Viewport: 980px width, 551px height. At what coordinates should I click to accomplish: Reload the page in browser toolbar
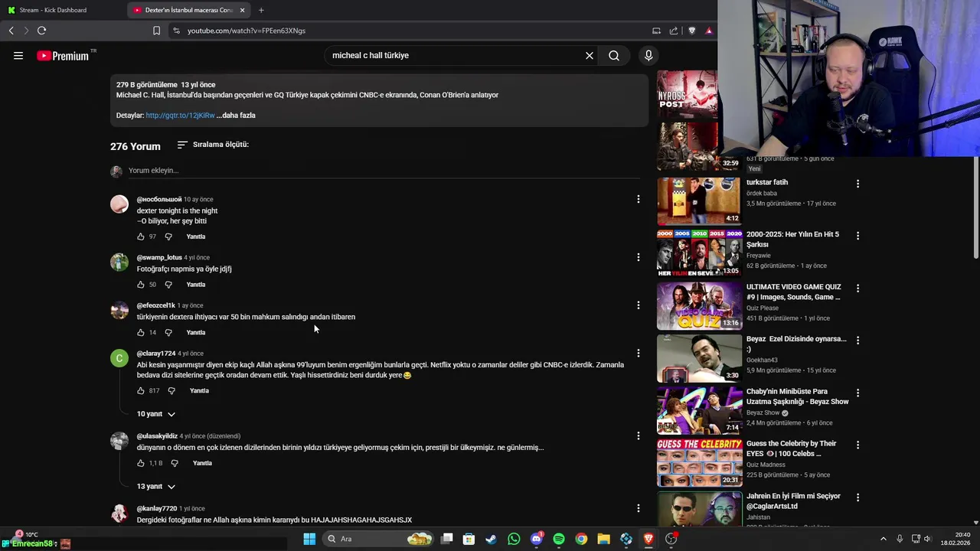point(41,31)
